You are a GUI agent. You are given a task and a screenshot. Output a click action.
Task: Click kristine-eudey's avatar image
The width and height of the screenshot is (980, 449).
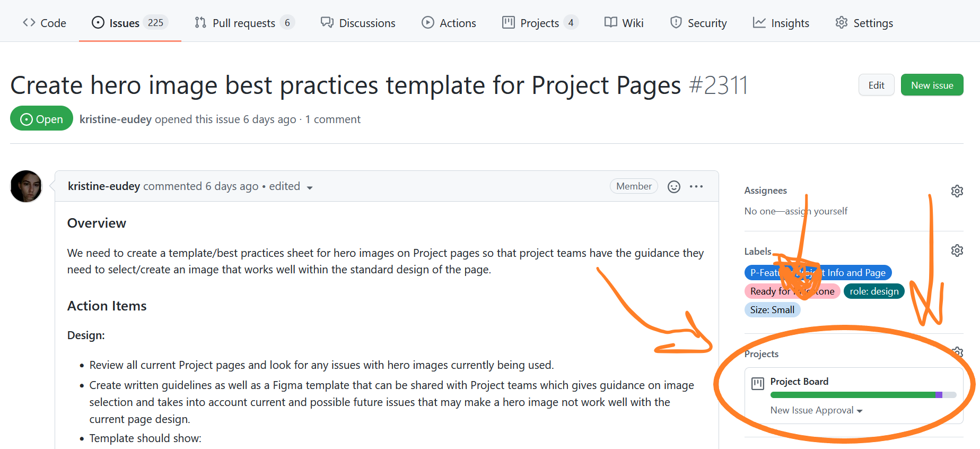[26, 186]
